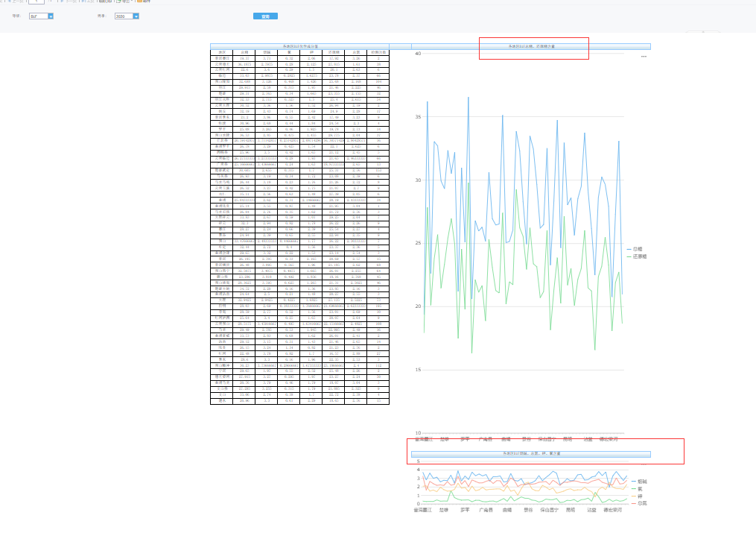The width and height of the screenshot is (756, 536).
Task: Click the 检测次数 column header in table
Action: click(378, 52)
